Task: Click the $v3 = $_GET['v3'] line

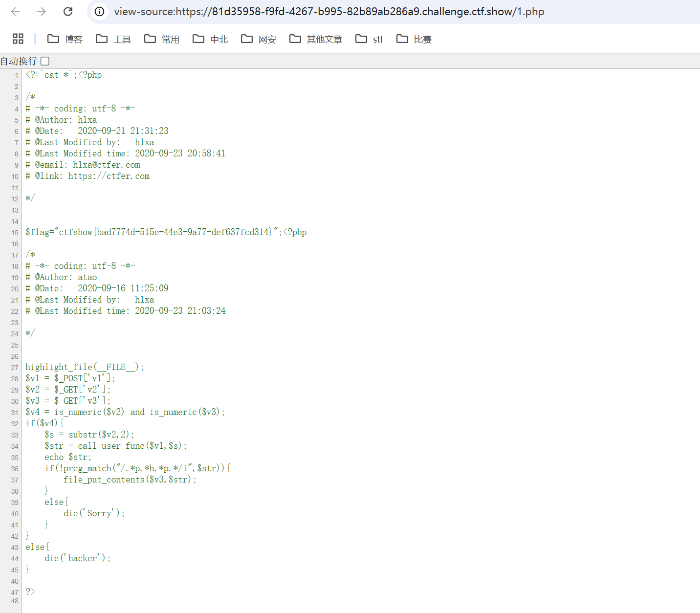Action: (x=68, y=401)
